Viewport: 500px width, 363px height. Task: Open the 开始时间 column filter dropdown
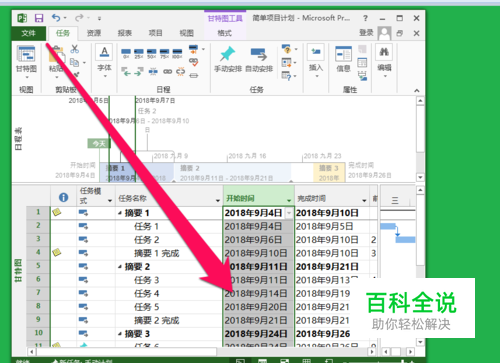point(289,201)
